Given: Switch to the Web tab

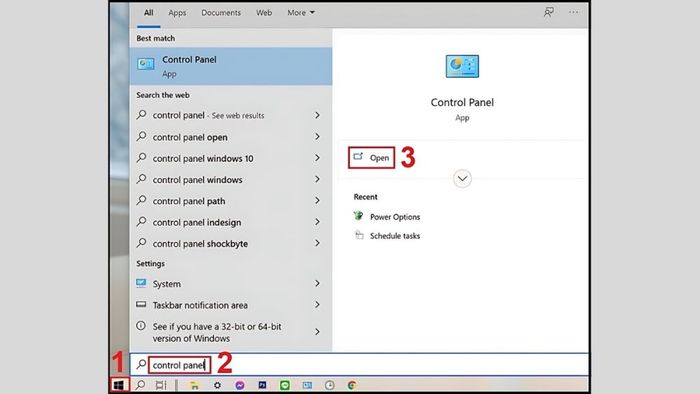Looking at the screenshot, I should click(264, 13).
